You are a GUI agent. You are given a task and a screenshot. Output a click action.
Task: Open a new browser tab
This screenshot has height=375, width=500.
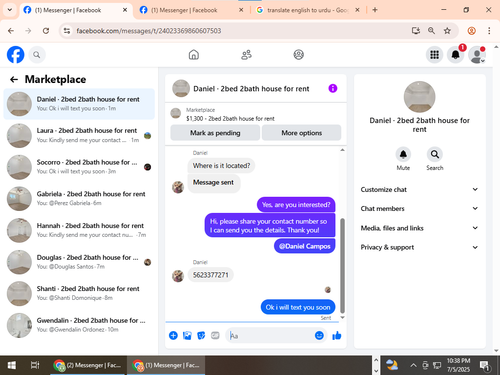[x=375, y=10]
